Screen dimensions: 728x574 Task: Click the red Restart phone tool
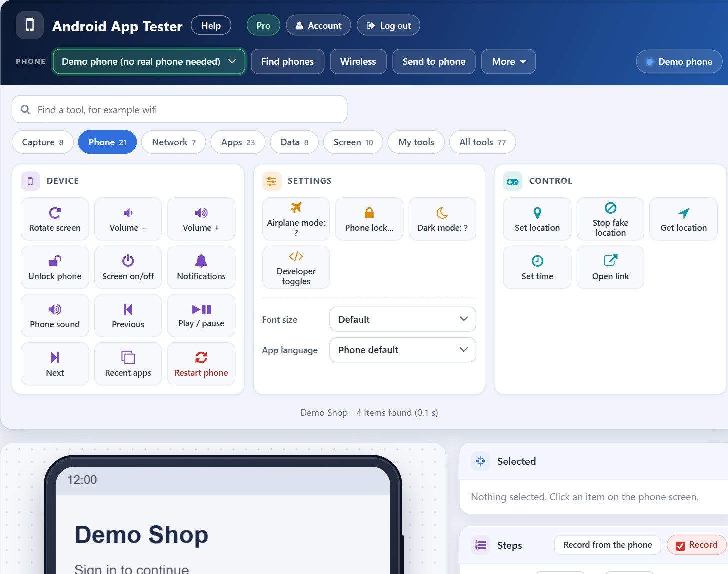[201, 364]
